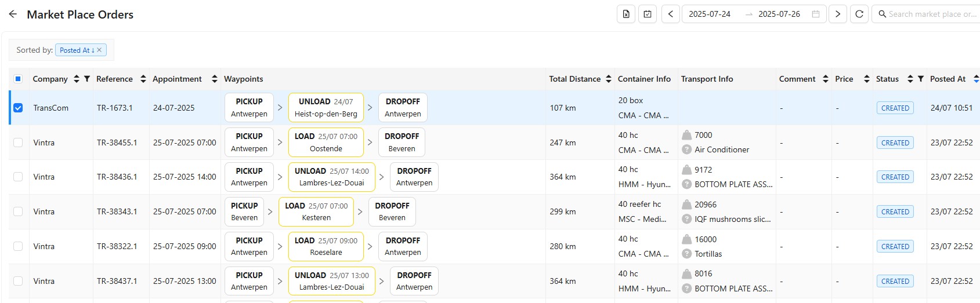This screenshot has height=303, width=980.
Task: Click the question icon beside Air Conditioner
Action: (x=687, y=149)
